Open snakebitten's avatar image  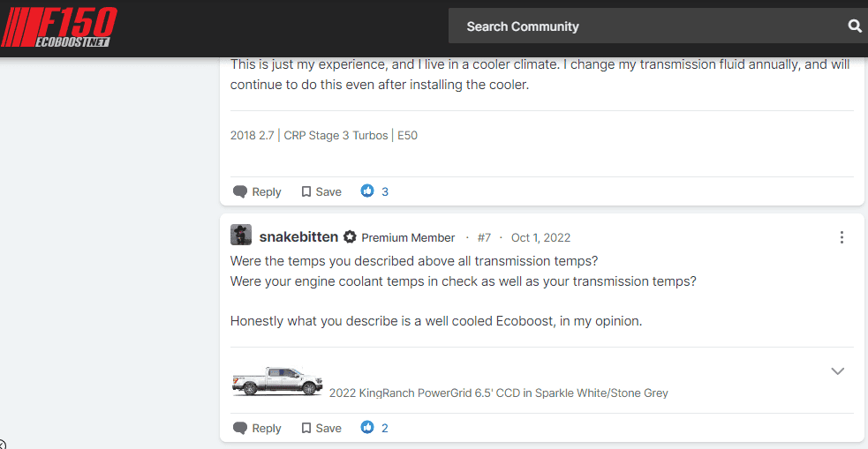click(x=241, y=235)
